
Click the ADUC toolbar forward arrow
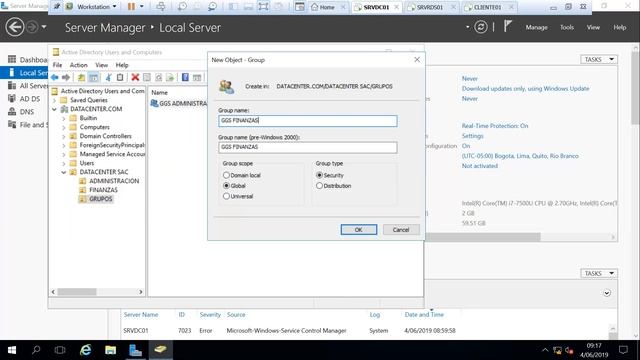[x=66, y=77]
